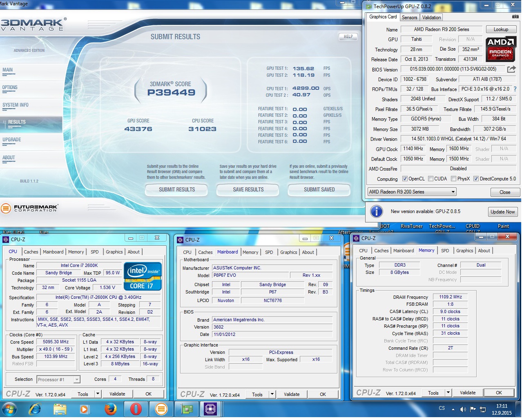This screenshot has height=420, width=522.
Task: Click the volume speaker tray icon
Action: pyautogui.click(x=463, y=409)
